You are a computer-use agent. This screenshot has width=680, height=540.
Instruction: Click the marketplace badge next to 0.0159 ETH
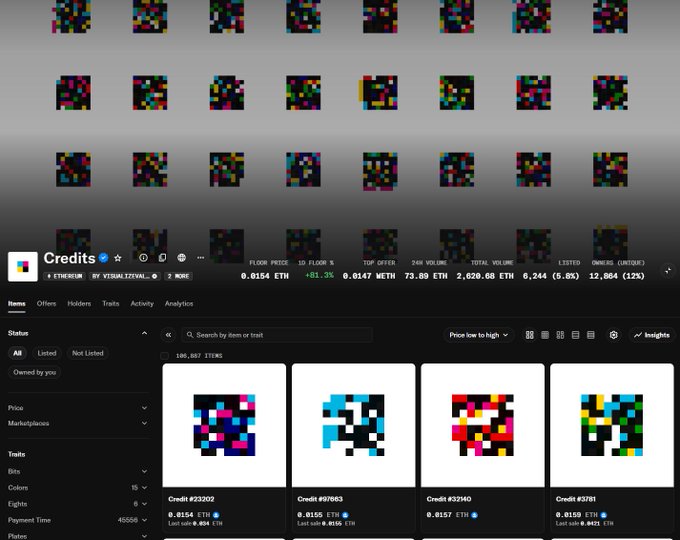click(604, 515)
